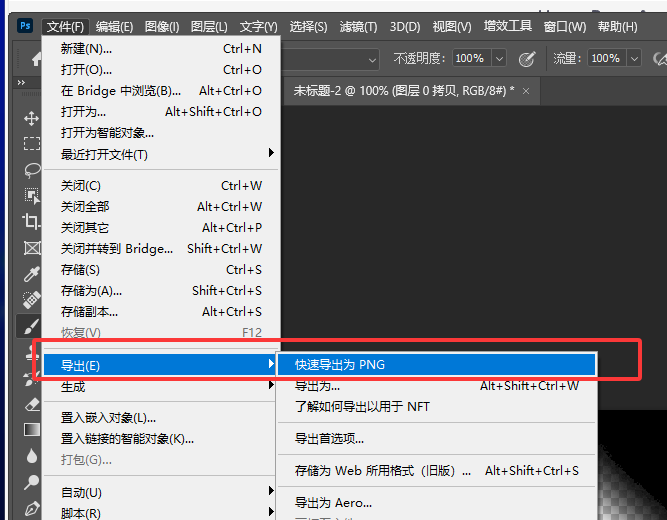
Task: Select the Dodge tool
Action: click(31, 482)
